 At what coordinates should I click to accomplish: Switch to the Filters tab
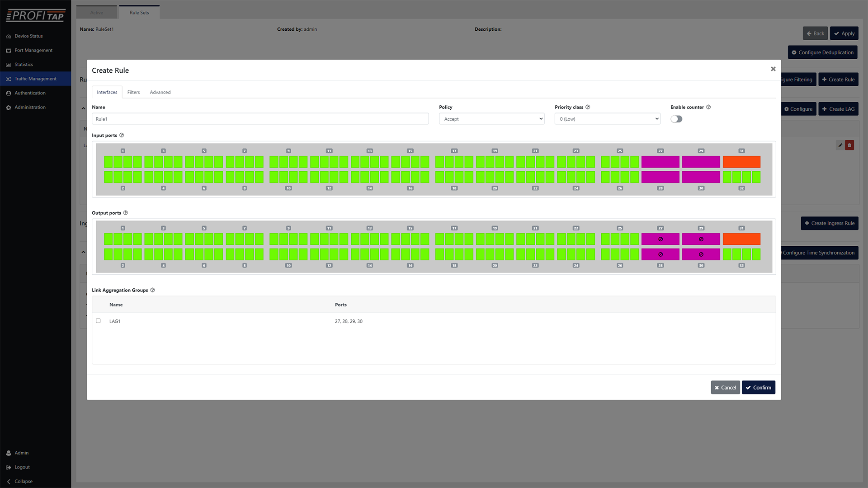(133, 92)
